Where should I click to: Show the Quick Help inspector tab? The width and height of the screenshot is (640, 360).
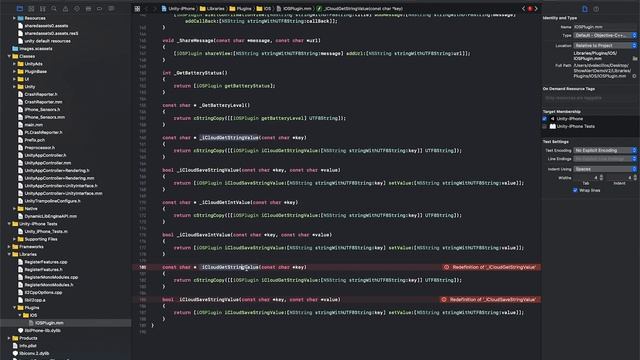point(596,9)
